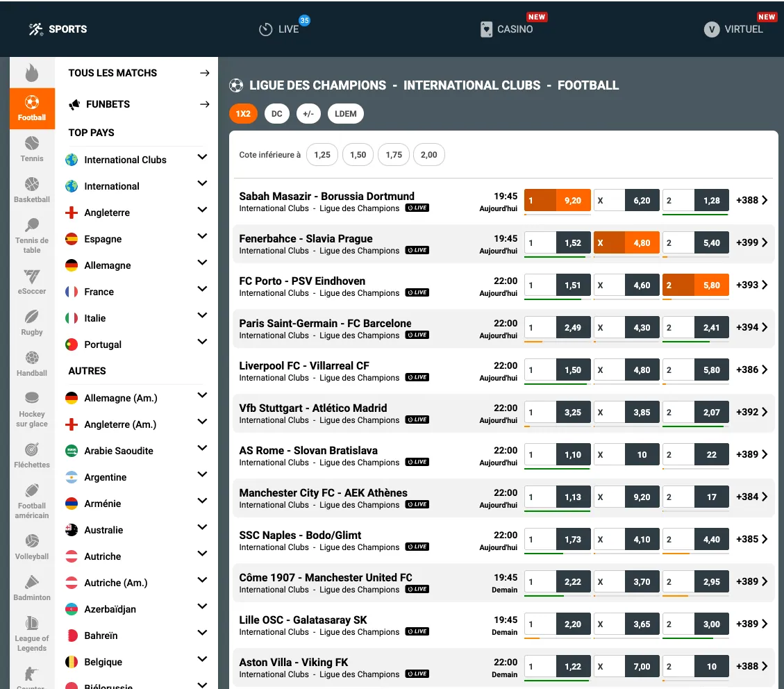The image size is (784, 689).
Task: Expand the France leagues list
Action: tap(202, 289)
